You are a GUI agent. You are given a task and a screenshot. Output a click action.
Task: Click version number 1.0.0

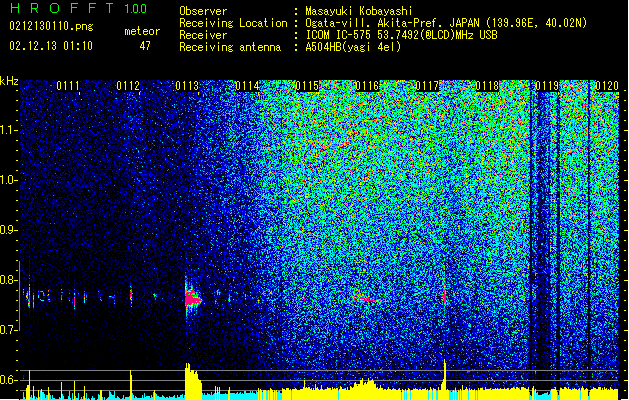point(135,9)
